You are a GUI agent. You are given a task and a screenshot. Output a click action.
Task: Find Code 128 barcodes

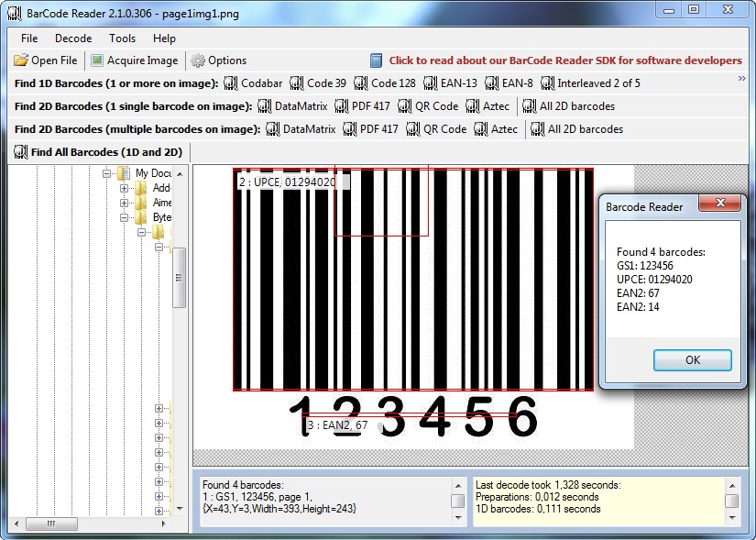[385, 83]
